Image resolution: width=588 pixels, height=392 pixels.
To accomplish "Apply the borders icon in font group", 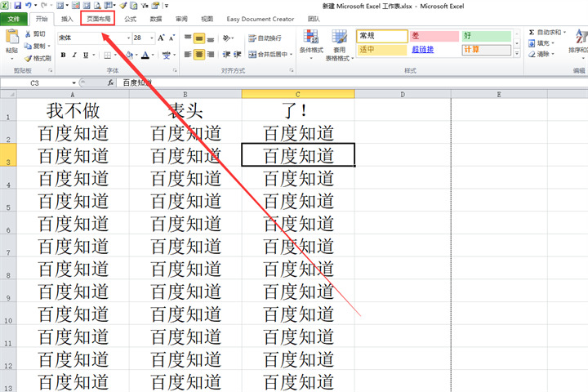I will click(107, 56).
